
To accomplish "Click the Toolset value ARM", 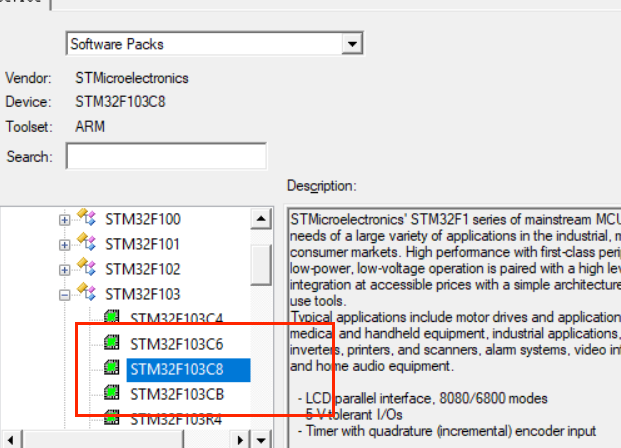I will coord(90,127).
